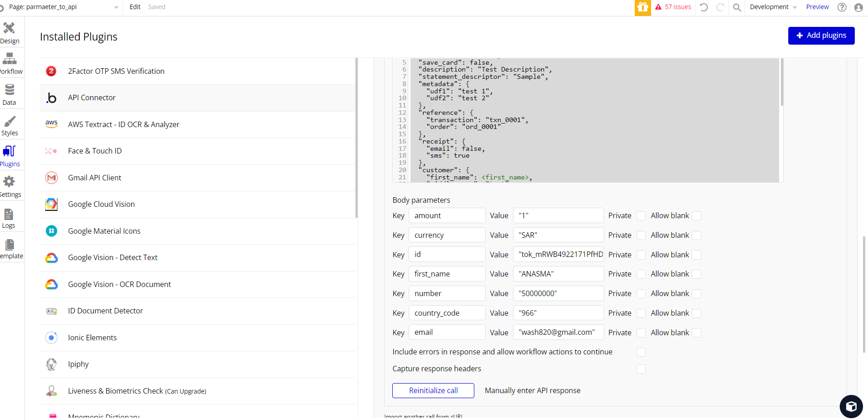Click the Add plugins button

click(x=821, y=36)
